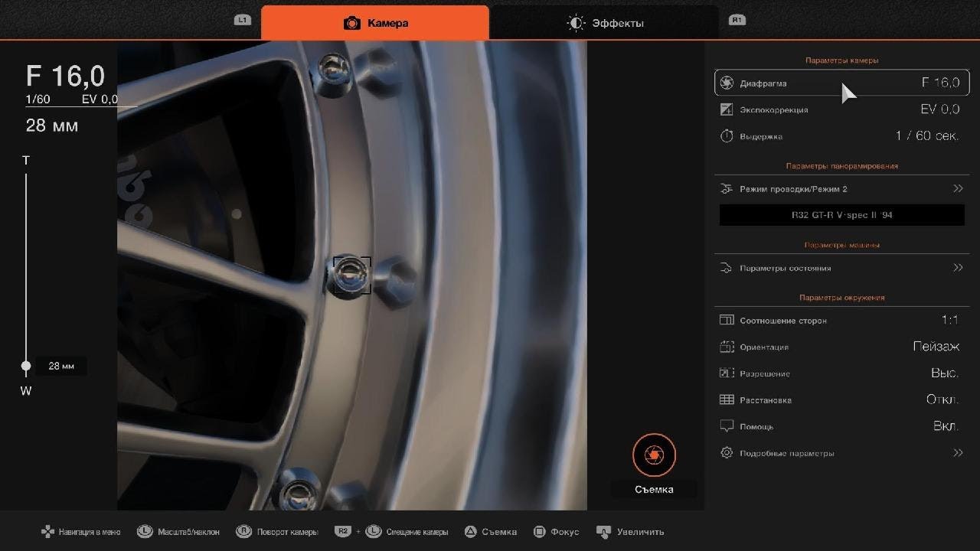Image resolution: width=980 pixels, height=551 pixels.
Task: Click triangle button Съемка hint
Action: [x=491, y=532]
